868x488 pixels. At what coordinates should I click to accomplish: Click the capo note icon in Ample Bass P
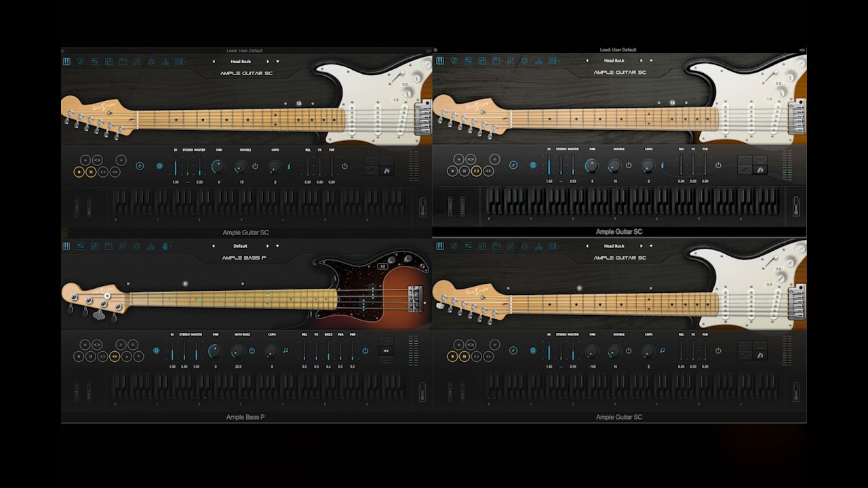(x=285, y=350)
